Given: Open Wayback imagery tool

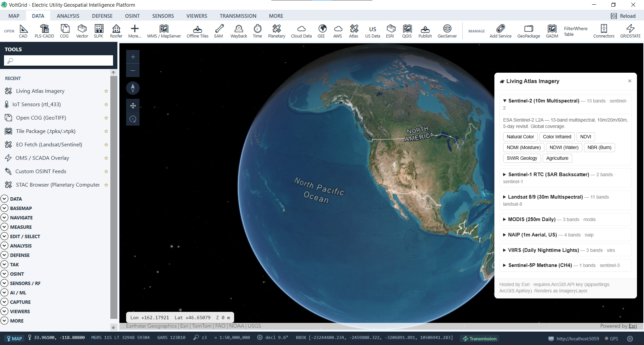Looking at the screenshot, I should pyautogui.click(x=239, y=31).
